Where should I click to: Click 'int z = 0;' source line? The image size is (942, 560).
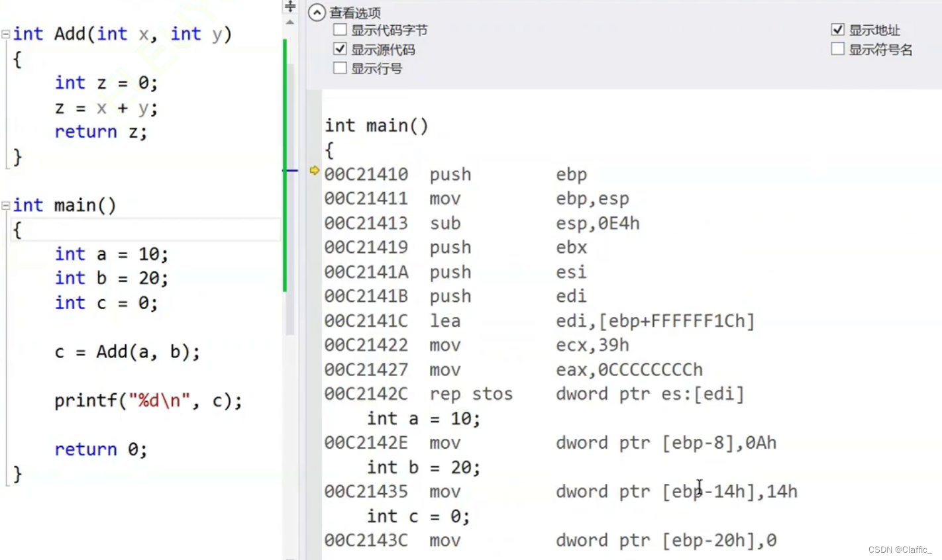[106, 83]
